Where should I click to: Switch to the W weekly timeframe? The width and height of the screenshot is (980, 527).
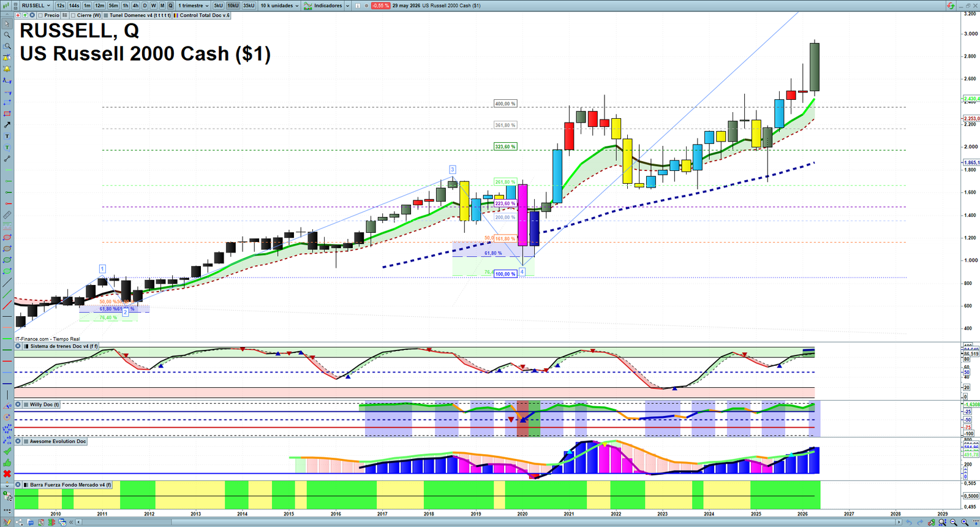[x=154, y=6]
